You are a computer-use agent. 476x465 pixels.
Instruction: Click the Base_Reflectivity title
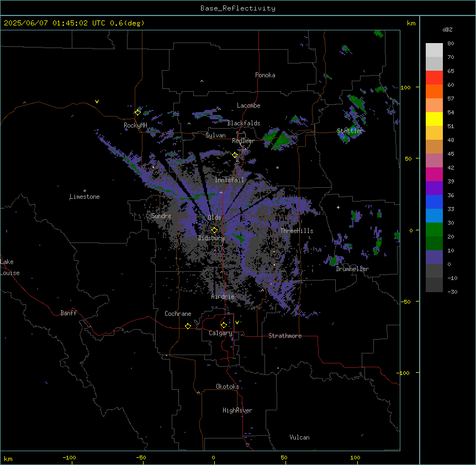(x=238, y=8)
